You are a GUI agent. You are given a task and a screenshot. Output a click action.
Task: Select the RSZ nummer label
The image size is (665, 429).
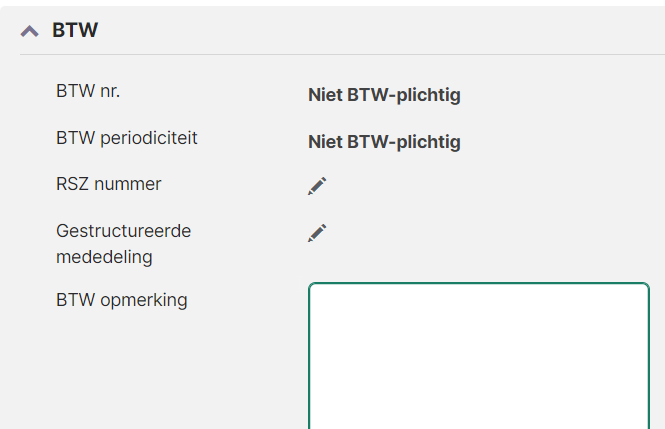pyautogui.click(x=109, y=184)
